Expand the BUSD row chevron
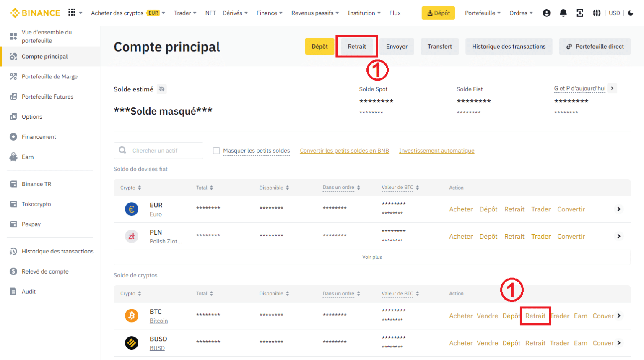The height and width of the screenshot is (360, 644). 619,343
